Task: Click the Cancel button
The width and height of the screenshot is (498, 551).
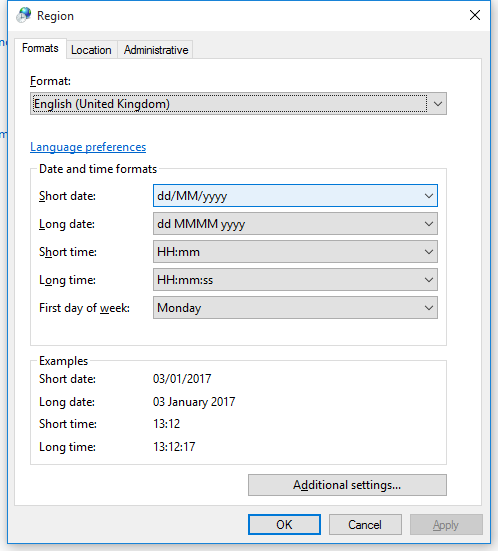Action: [x=365, y=525]
